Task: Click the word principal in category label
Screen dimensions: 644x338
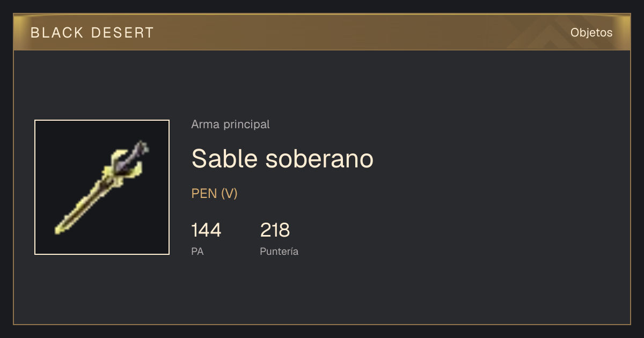Action: coord(248,124)
